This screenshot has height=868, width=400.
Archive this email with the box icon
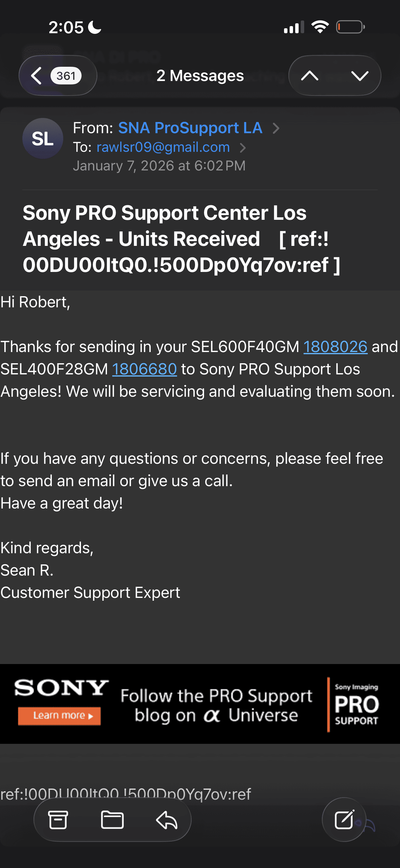(58, 820)
